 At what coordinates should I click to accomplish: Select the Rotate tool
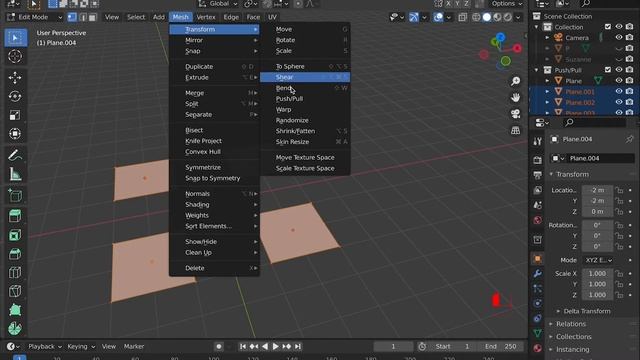tap(16, 96)
